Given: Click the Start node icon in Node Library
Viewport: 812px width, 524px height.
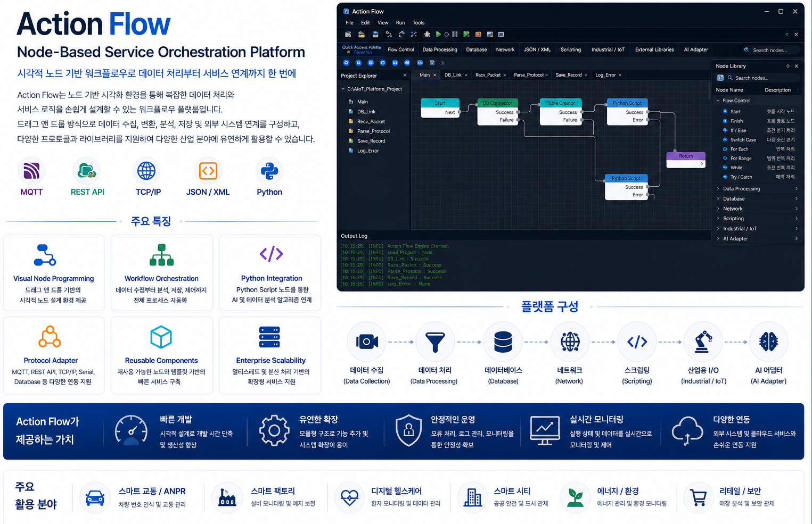Looking at the screenshot, I should (725, 112).
